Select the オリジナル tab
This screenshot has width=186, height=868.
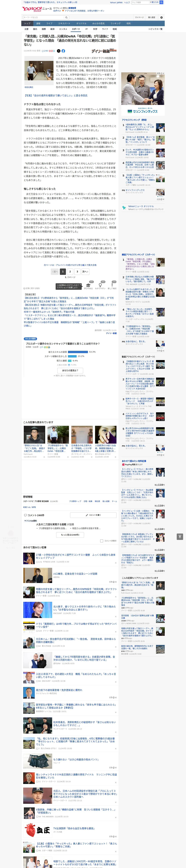pos(81,24)
